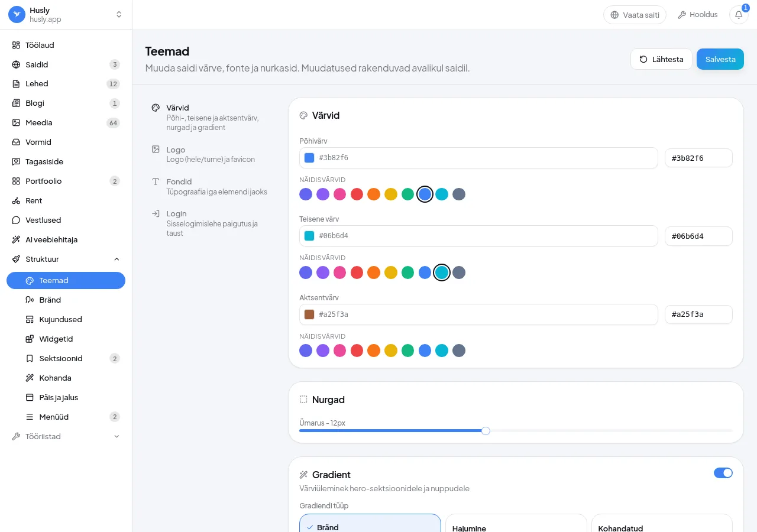Pick the red sample swatch under Põhivärv
The height and width of the screenshot is (532, 757).
357,194
